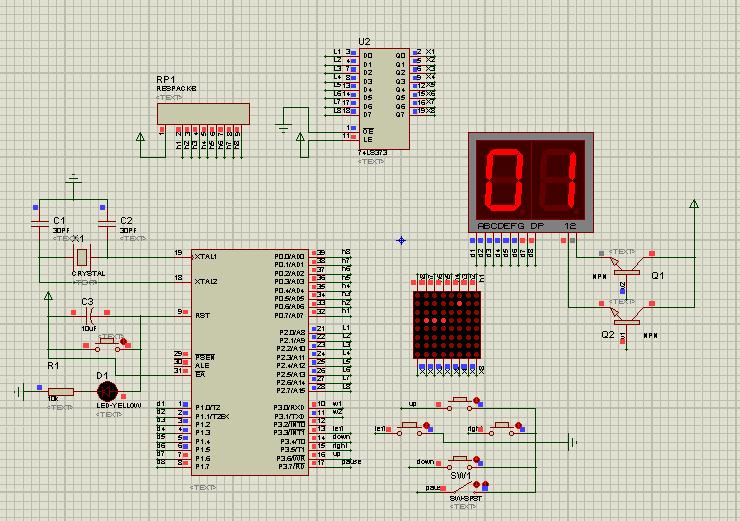Select the CRYSTAL X1 oscillator component
This screenshot has height=521, width=740.
(82, 258)
